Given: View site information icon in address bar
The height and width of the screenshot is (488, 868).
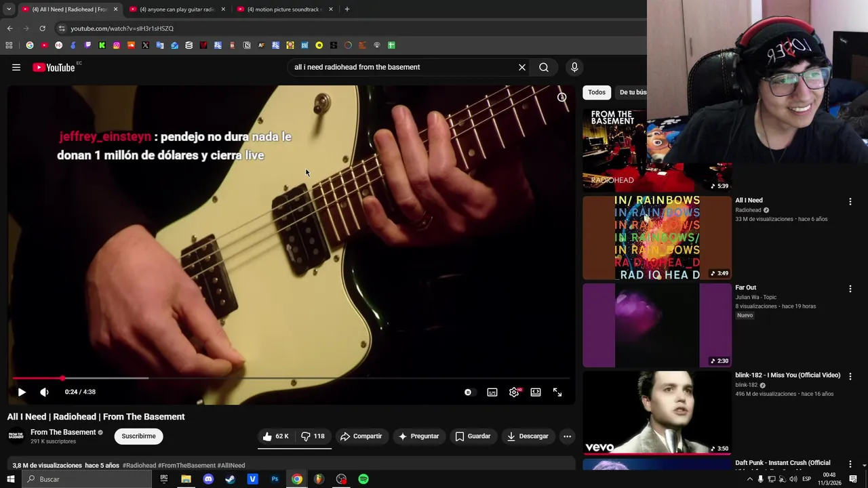Looking at the screenshot, I should pyautogui.click(x=62, y=28).
